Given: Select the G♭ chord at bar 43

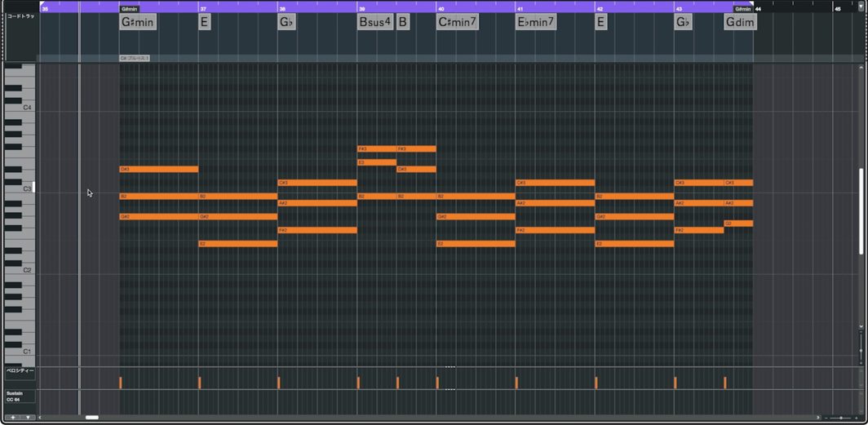Looking at the screenshot, I should pyautogui.click(x=683, y=23).
